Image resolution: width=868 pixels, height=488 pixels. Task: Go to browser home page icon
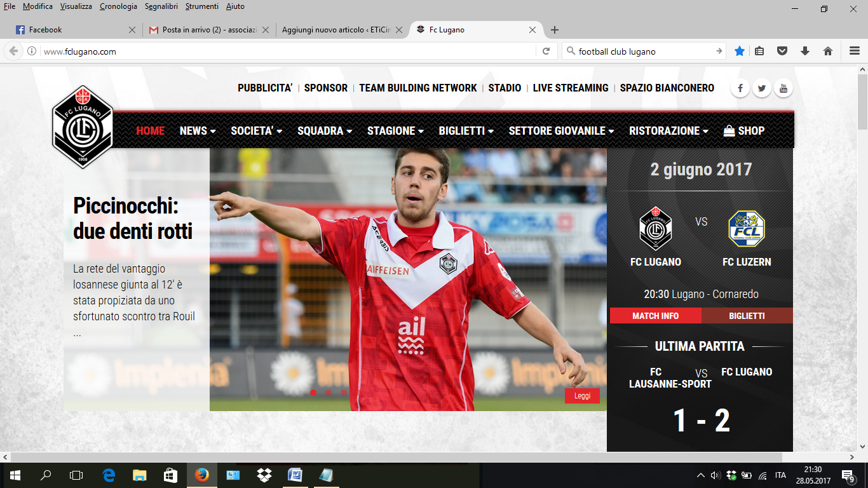pyautogui.click(x=828, y=51)
